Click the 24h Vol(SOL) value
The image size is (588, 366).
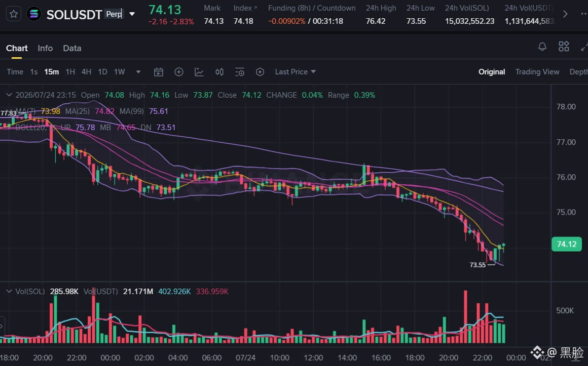469,21
